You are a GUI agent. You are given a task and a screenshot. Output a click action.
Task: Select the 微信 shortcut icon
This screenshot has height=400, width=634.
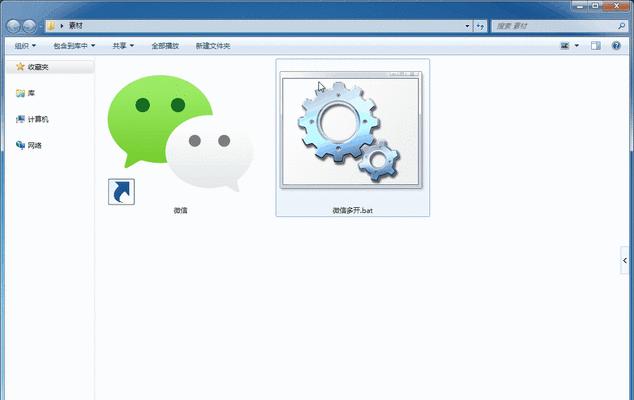tap(180, 138)
